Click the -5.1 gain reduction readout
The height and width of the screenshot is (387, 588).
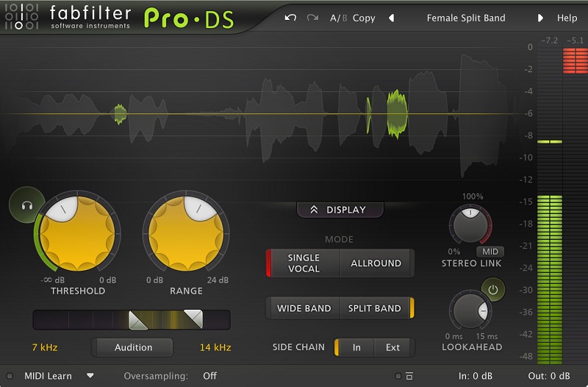click(x=575, y=40)
